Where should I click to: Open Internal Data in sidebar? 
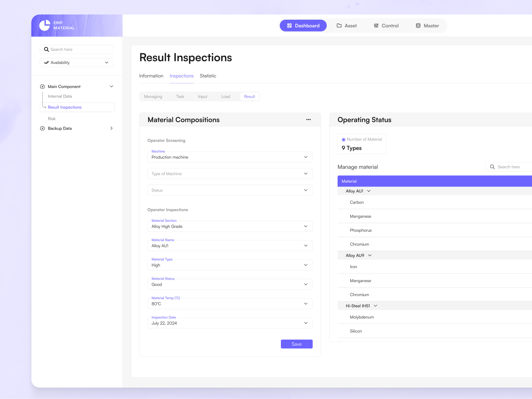[60, 96]
